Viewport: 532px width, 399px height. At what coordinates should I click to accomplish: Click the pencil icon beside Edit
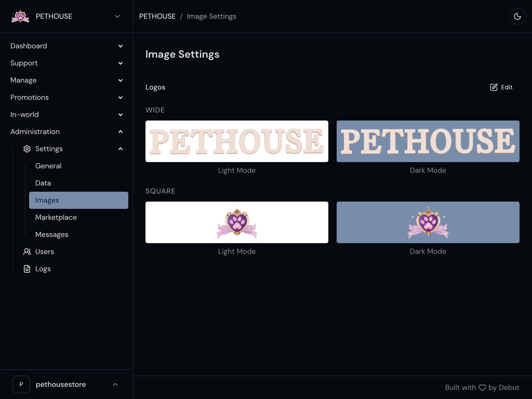pyautogui.click(x=494, y=87)
